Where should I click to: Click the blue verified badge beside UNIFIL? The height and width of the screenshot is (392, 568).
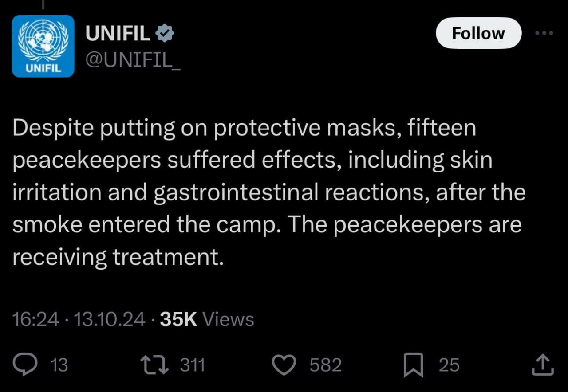[165, 34]
